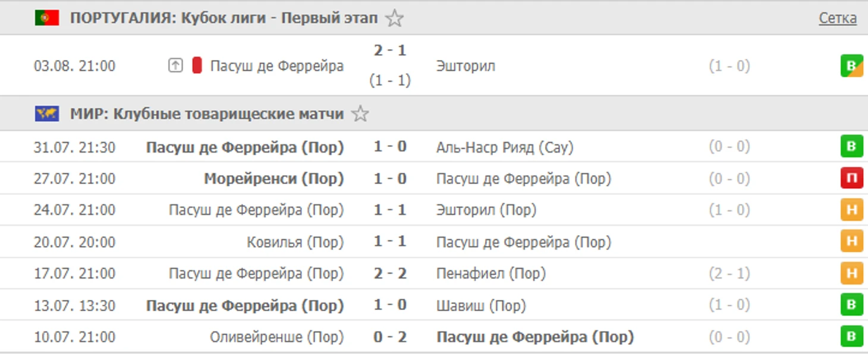The width and height of the screenshot is (868, 354).
Task: Open the ПОРТУГАЛИЯ: Кубок лиги header
Action: pyautogui.click(x=224, y=18)
